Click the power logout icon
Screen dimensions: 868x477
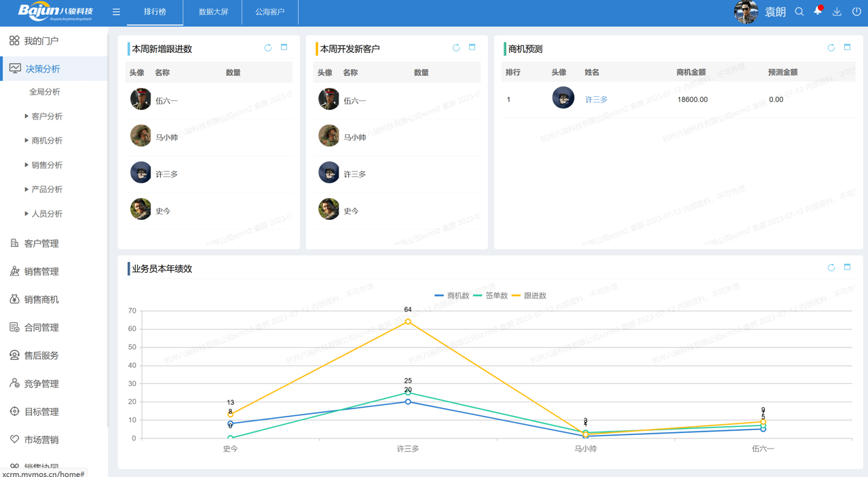click(856, 12)
